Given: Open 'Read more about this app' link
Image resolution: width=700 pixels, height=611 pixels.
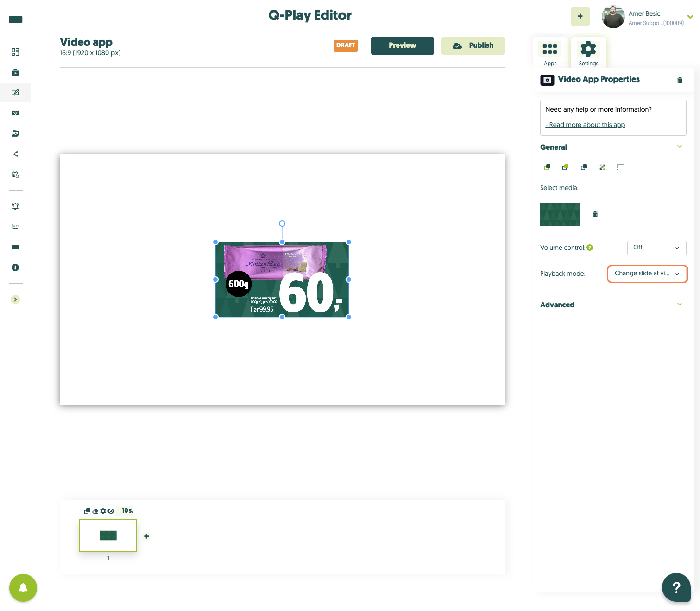Looking at the screenshot, I should [585, 125].
